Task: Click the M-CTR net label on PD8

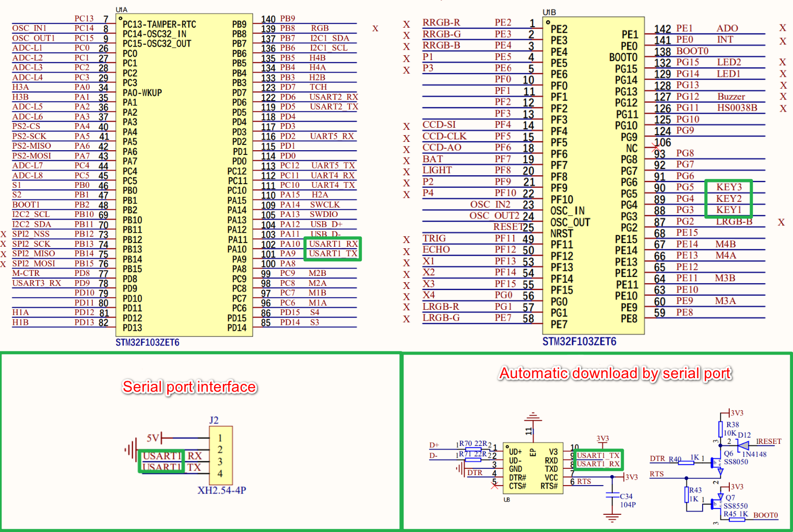Action: (x=26, y=273)
